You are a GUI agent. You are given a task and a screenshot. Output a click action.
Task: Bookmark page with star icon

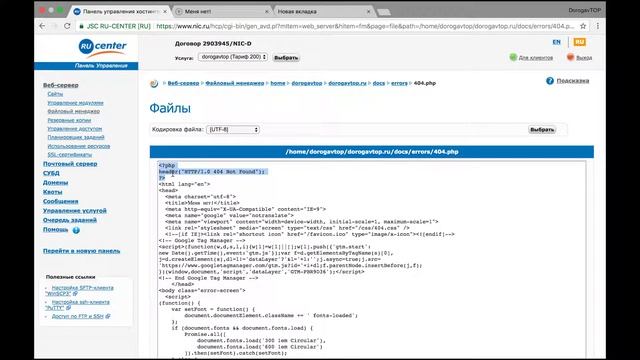click(x=583, y=26)
